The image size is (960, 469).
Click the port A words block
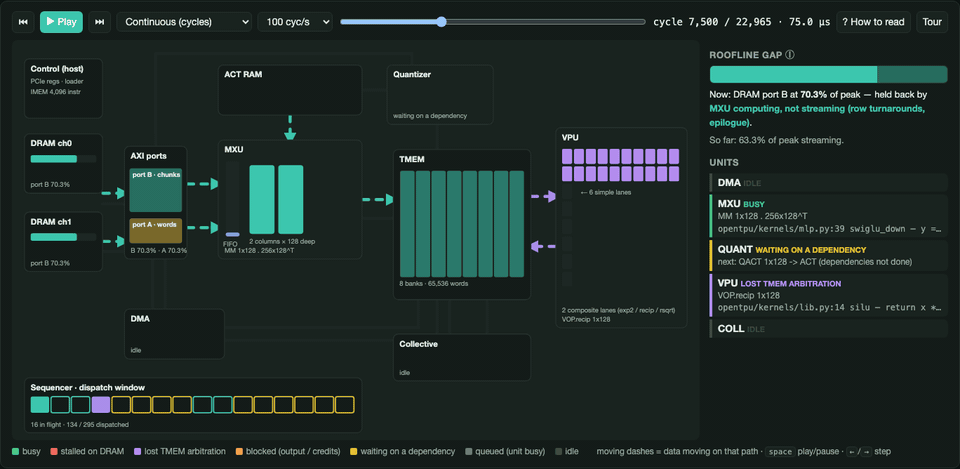(156, 231)
